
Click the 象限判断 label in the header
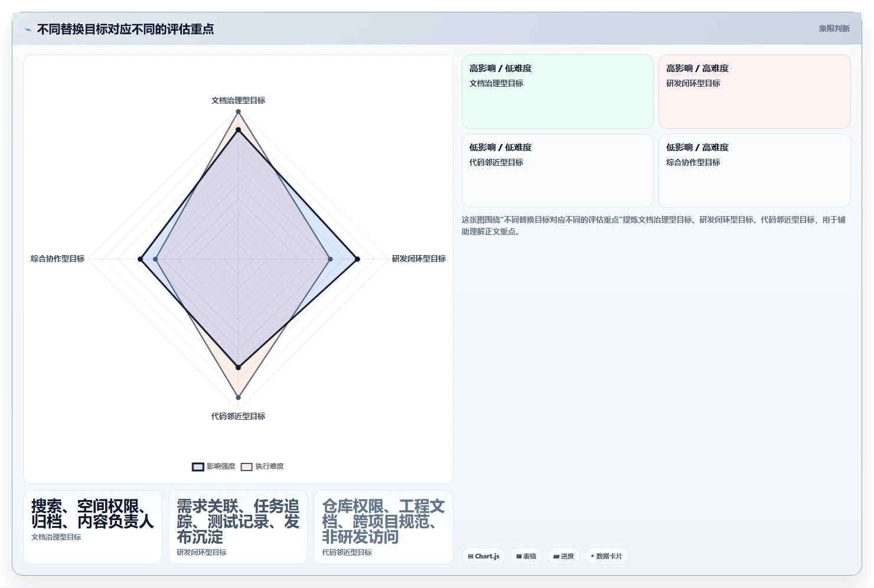[834, 28]
